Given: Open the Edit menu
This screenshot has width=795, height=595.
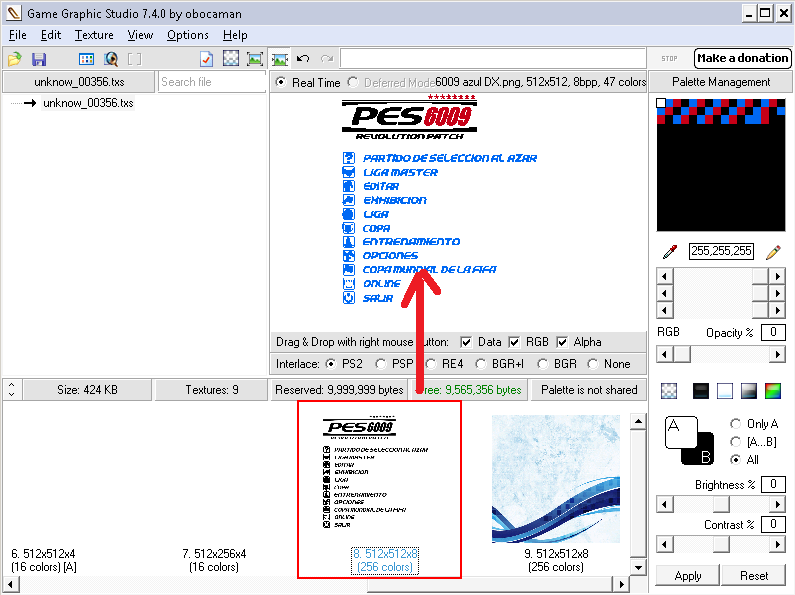Looking at the screenshot, I should click(x=51, y=35).
